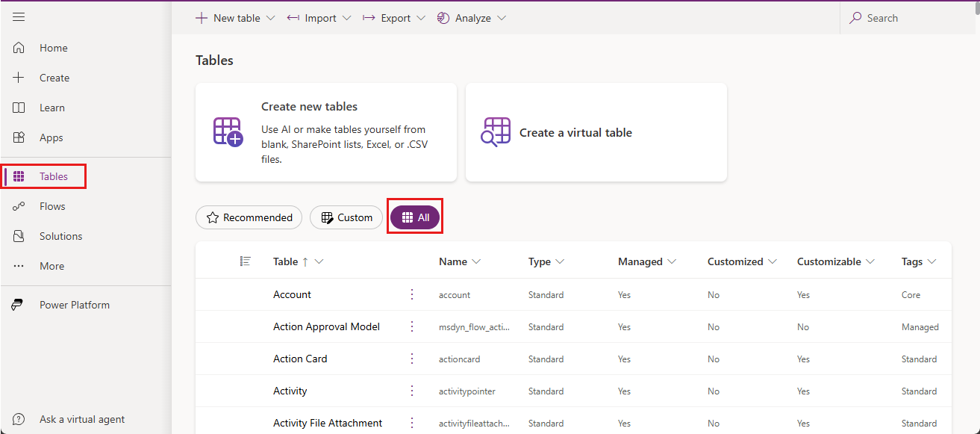Open three-dot menu for Account table

coord(412,294)
